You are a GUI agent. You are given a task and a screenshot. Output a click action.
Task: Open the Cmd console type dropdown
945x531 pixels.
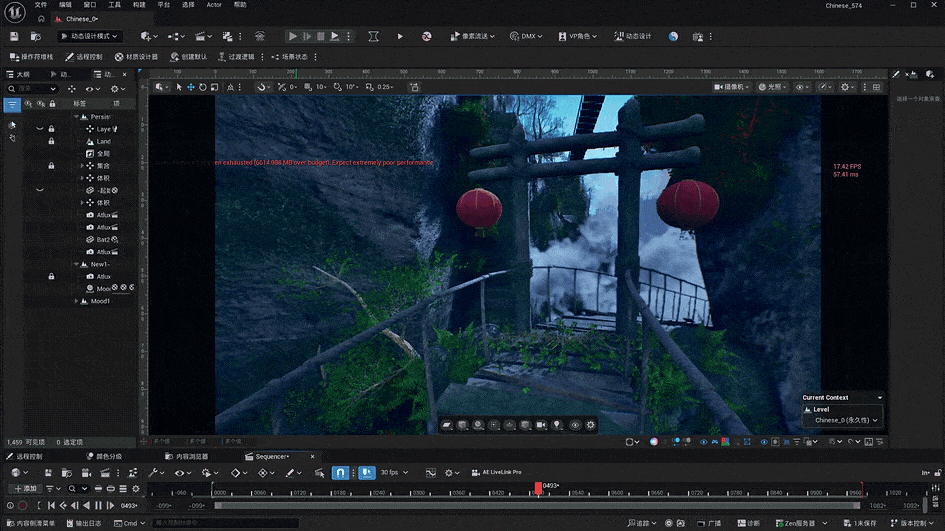click(130, 523)
